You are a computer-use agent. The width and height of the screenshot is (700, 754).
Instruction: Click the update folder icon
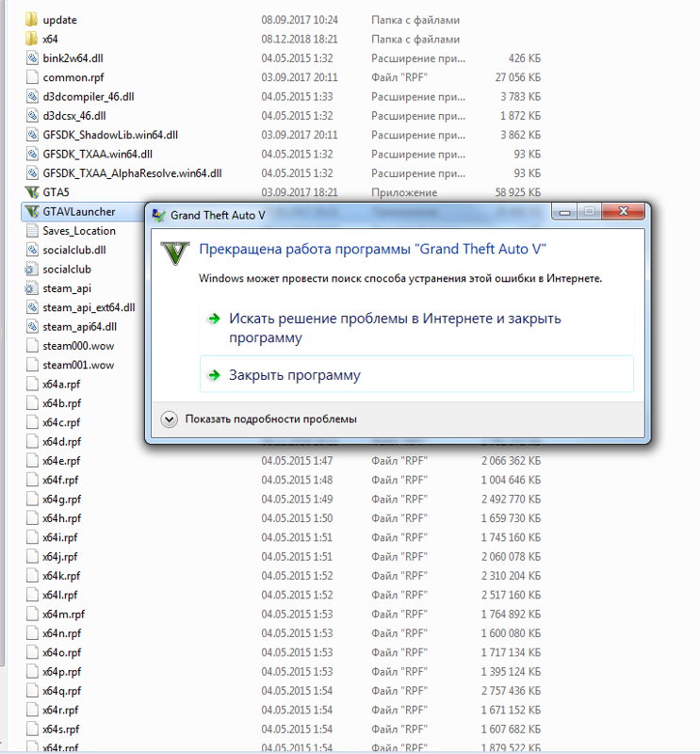(32, 20)
